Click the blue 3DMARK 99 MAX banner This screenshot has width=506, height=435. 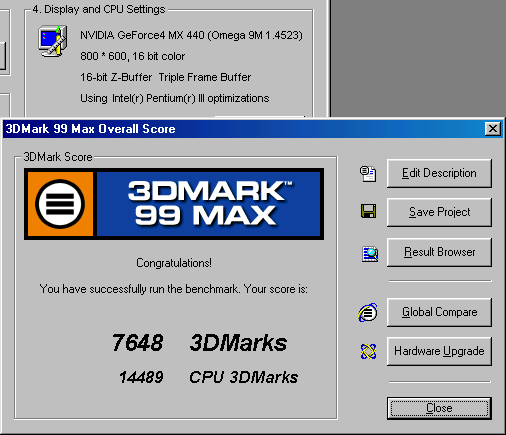(209, 204)
